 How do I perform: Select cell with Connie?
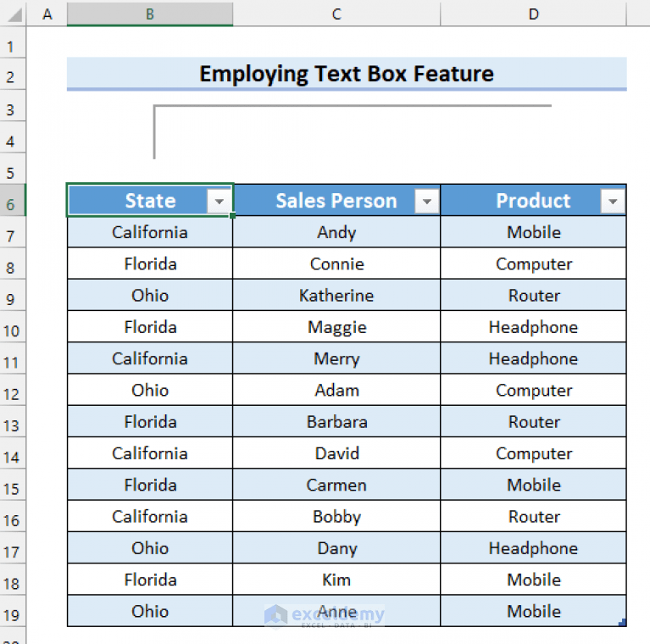336,264
